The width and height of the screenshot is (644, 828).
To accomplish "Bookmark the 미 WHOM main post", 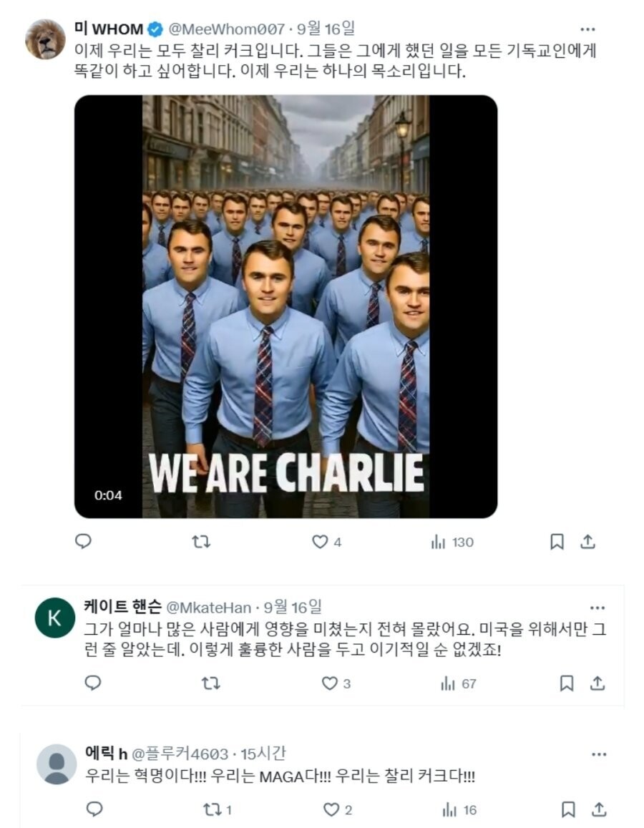I will (x=557, y=541).
